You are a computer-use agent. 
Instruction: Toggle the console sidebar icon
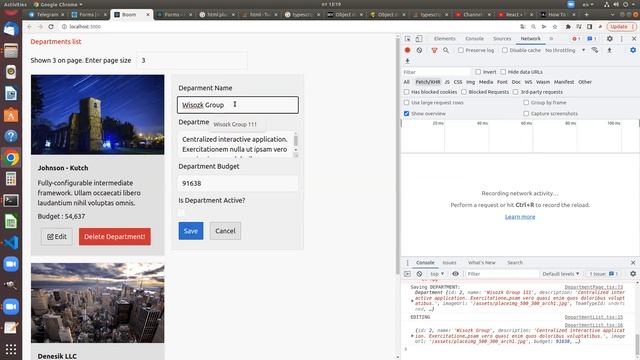coord(407,274)
